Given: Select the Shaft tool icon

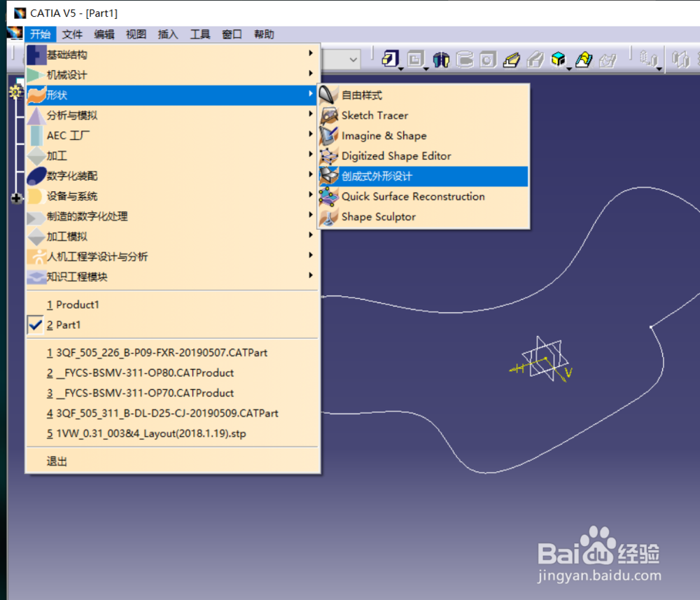Looking at the screenshot, I should pos(441,60).
